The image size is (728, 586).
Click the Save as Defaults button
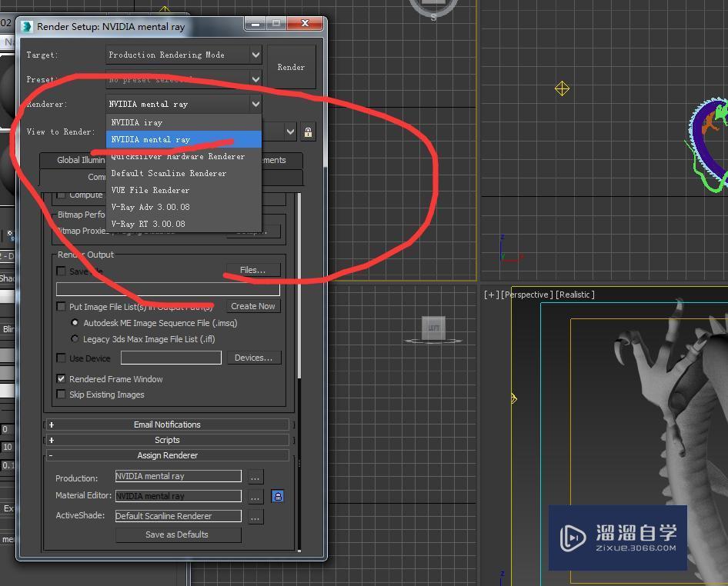point(178,534)
